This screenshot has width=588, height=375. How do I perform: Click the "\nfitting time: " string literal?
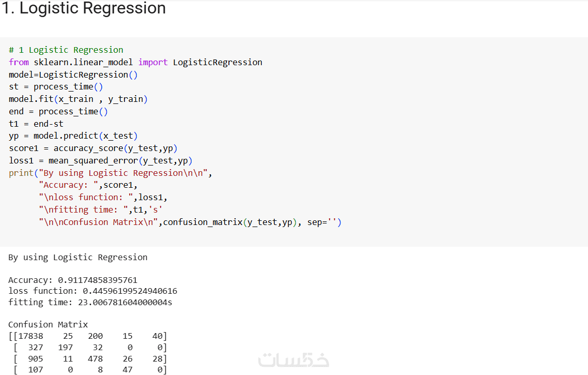click(83, 210)
